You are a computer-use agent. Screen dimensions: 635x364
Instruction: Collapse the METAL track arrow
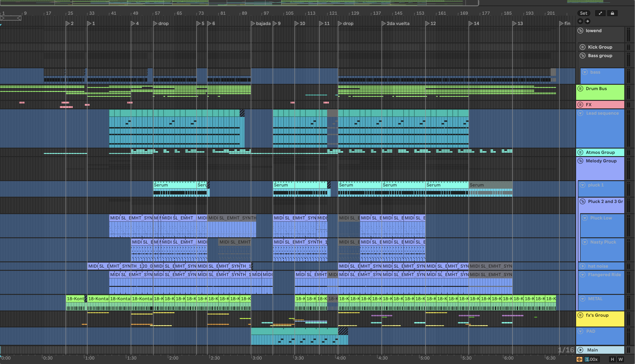(x=583, y=298)
